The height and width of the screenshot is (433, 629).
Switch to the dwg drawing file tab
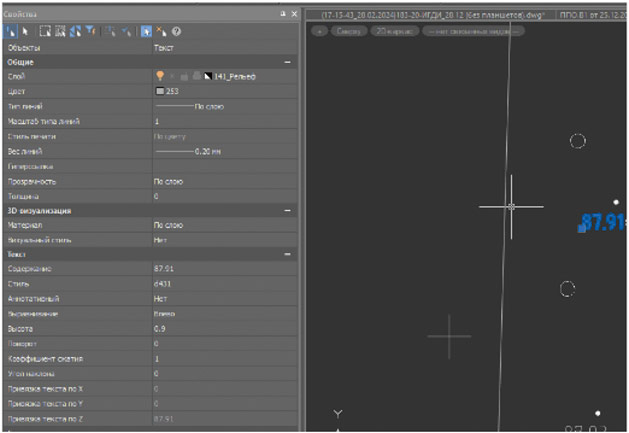pyautogui.click(x=431, y=15)
